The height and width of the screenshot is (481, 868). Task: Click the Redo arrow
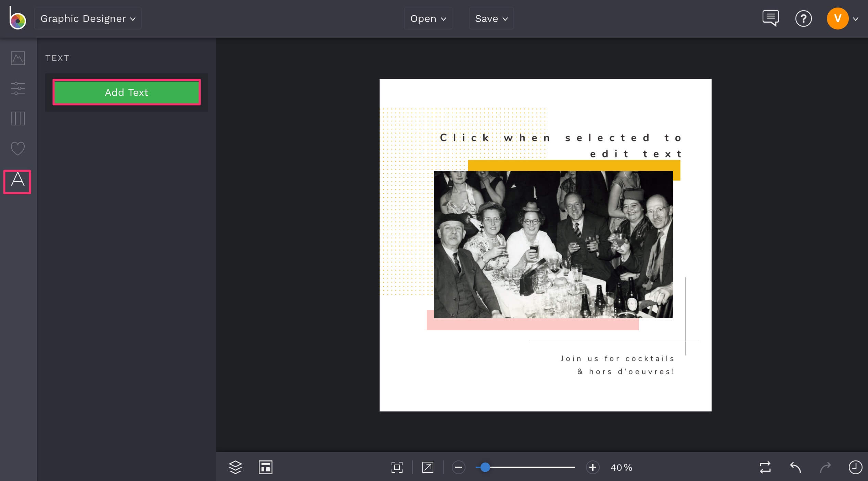[x=825, y=467]
